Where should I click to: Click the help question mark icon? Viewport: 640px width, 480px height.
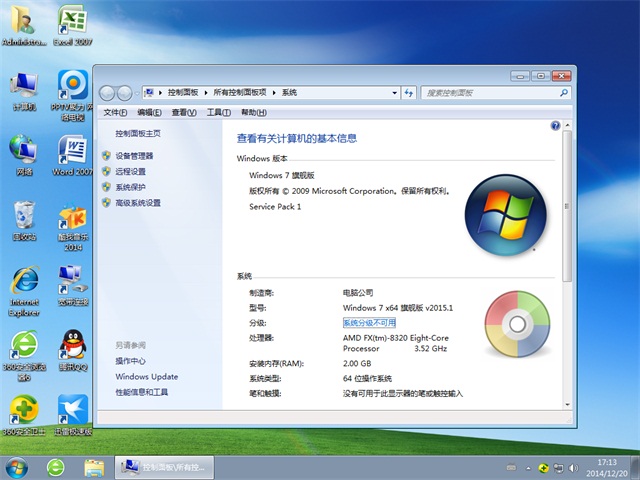click(555, 126)
